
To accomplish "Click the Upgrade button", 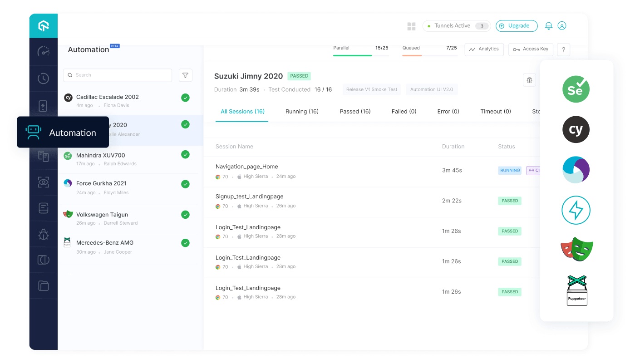I will tap(517, 26).
